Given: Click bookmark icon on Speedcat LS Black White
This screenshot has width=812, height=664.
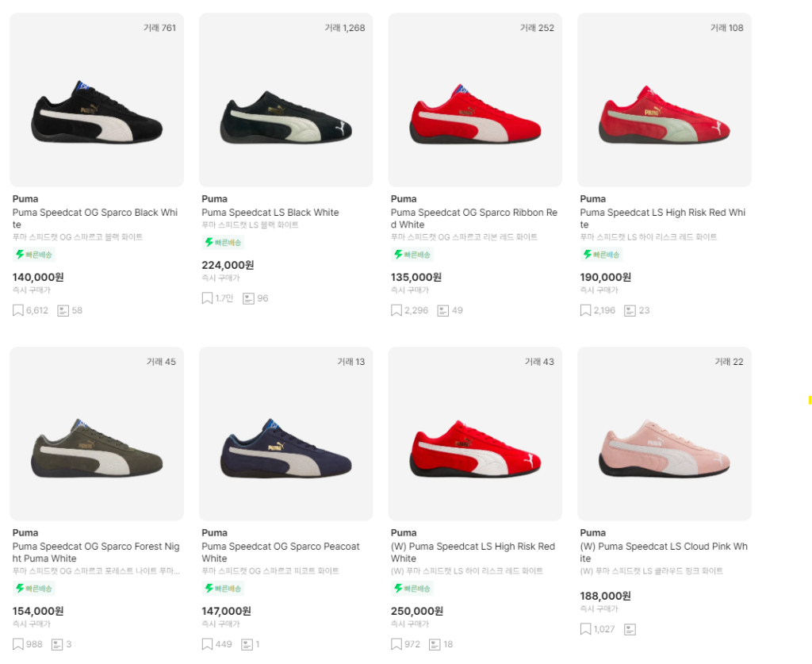Looking at the screenshot, I should tap(207, 298).
